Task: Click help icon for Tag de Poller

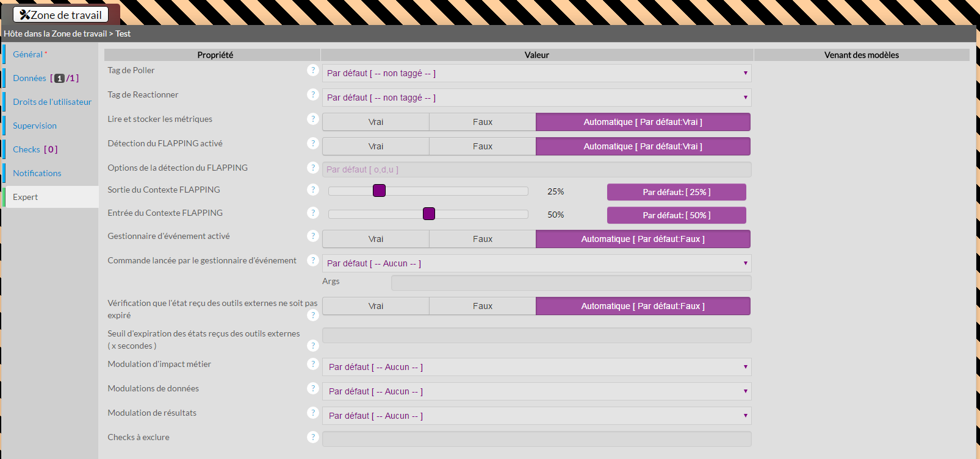Action: point(313,70)
